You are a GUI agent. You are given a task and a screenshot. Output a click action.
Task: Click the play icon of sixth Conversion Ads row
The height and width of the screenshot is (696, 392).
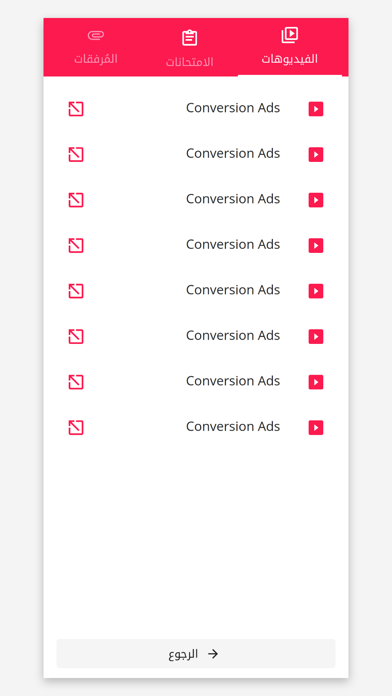[316, 336]
